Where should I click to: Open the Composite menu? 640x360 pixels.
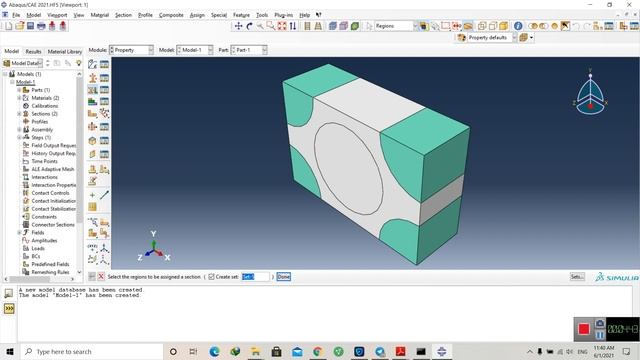[x=171, y=15]
